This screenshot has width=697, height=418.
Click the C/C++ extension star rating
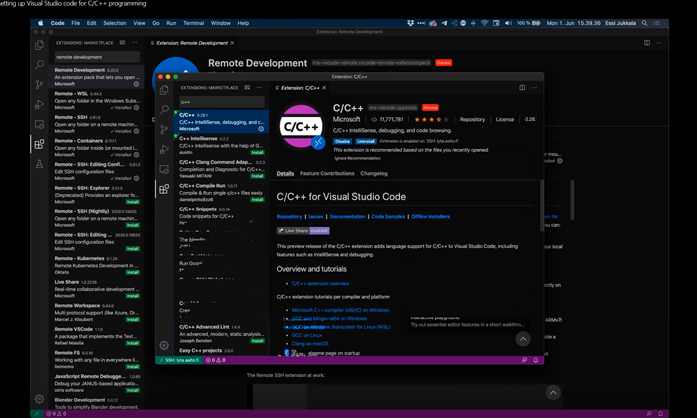pyautogui.click(x=431, y=120)
